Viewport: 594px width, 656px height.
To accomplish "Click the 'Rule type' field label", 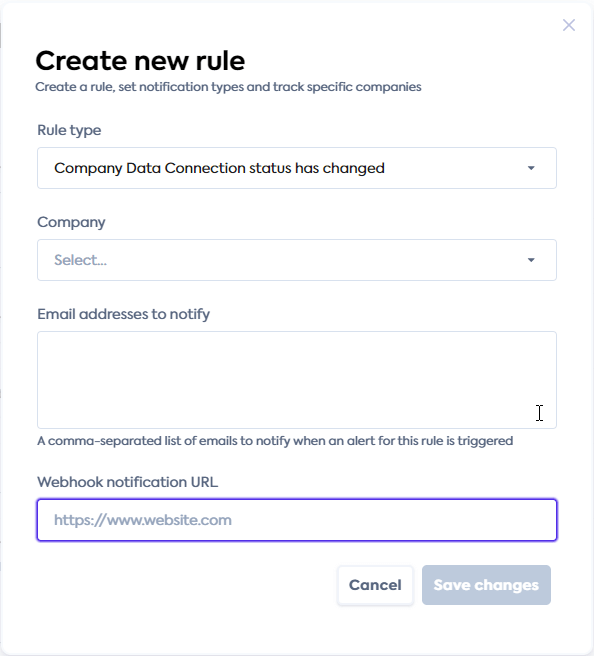I will pos(69,130).
